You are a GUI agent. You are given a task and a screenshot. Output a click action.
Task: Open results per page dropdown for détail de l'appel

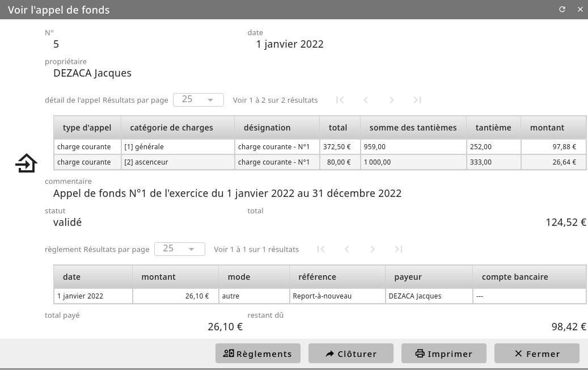tap(198, 100)
